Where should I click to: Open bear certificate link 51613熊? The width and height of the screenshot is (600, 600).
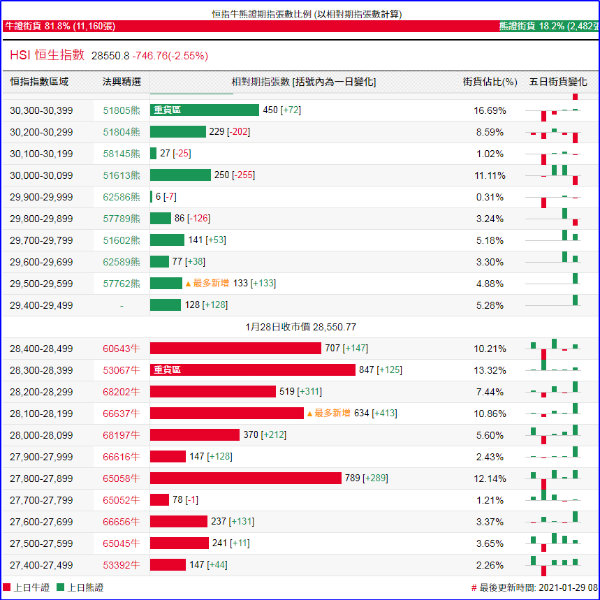coord(122,176)
